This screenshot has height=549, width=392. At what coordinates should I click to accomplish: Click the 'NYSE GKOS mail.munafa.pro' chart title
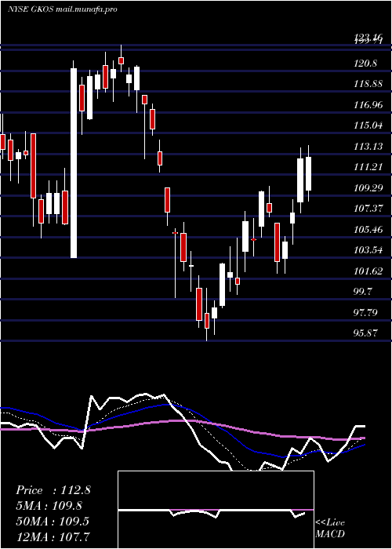tap(62, 9)
